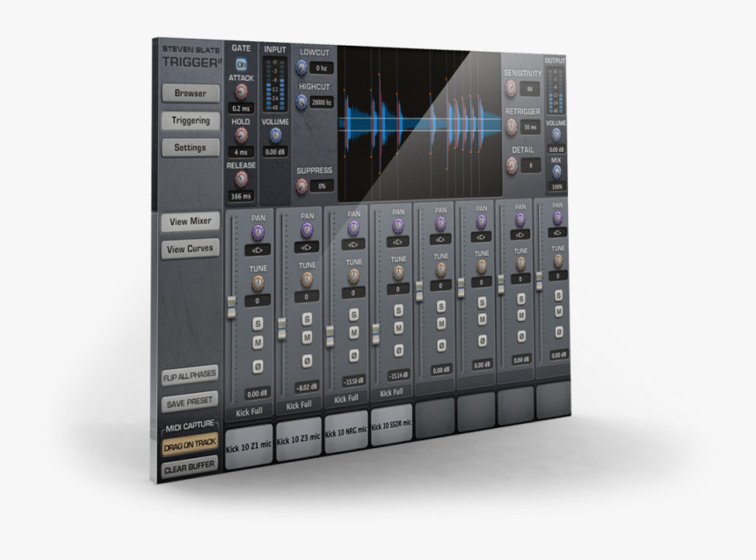
Task: Clear the MIDI capture buffer
Action: pyautogui.click(x=190, y=468)
